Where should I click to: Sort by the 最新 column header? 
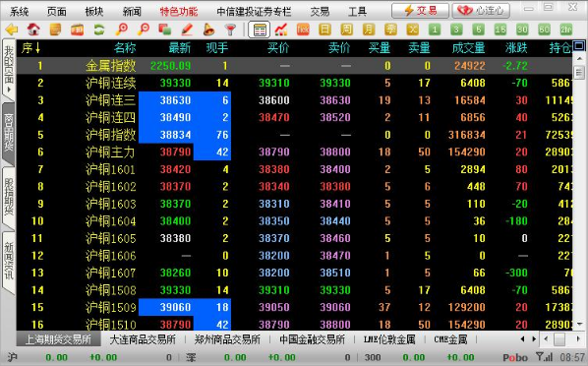coord(179,48)
